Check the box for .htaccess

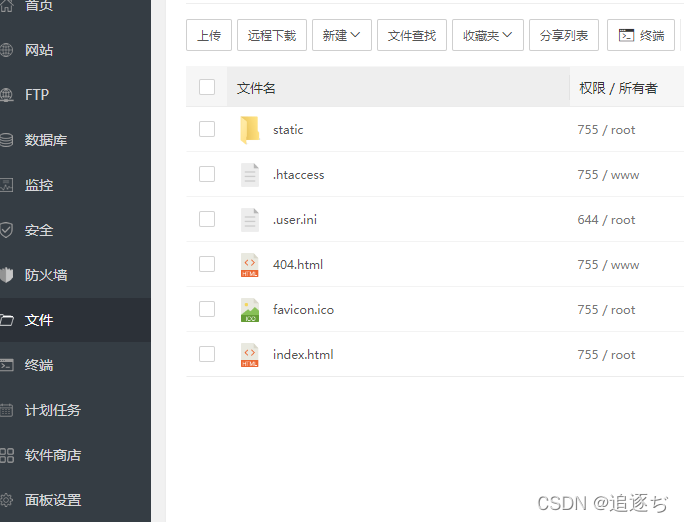pyautogui.click(x=207, y=174)
